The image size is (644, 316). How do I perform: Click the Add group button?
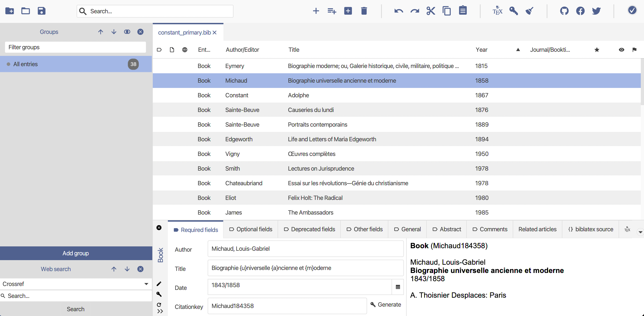click(x=76, y=253)
